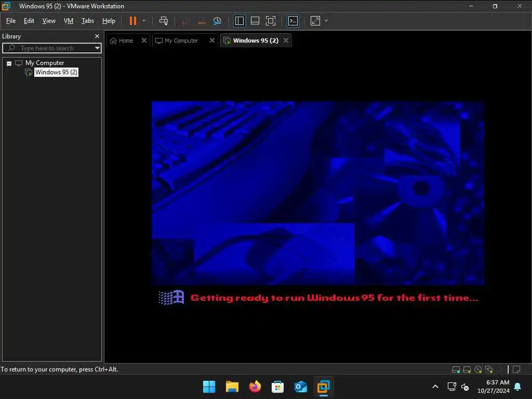Screen dimensions: 532x399
Task: Select Windows 95 (2) in library tree
Action: point(56,72)
